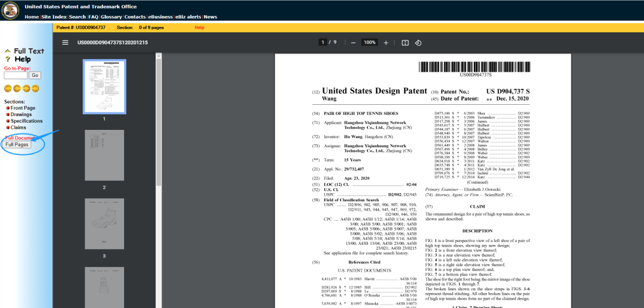The image size is (644, 308).
Task: Select page 4 thumbnail
Action: (104, 288)
